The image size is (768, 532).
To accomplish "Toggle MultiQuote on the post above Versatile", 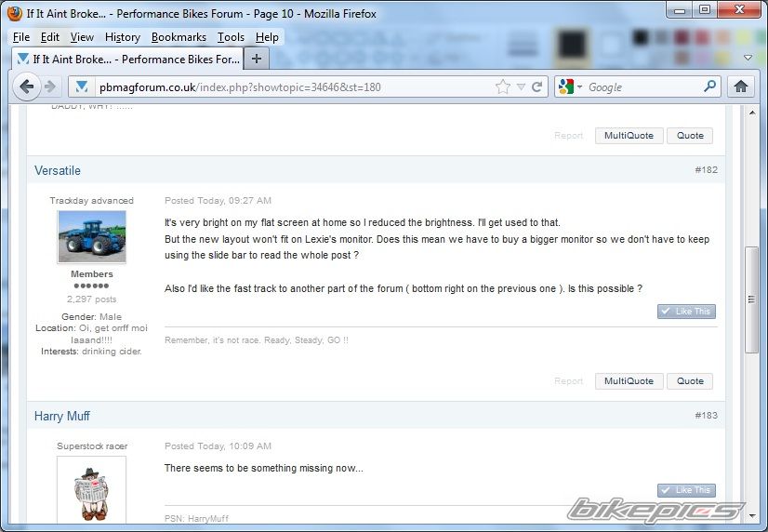I will pyautogui.click(x=629, y=135).
